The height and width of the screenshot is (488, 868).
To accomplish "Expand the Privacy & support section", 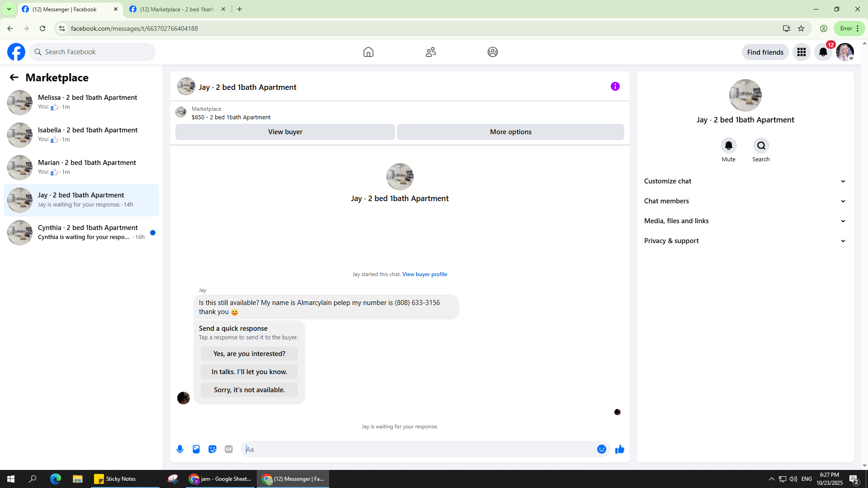I will coord(745,241).
